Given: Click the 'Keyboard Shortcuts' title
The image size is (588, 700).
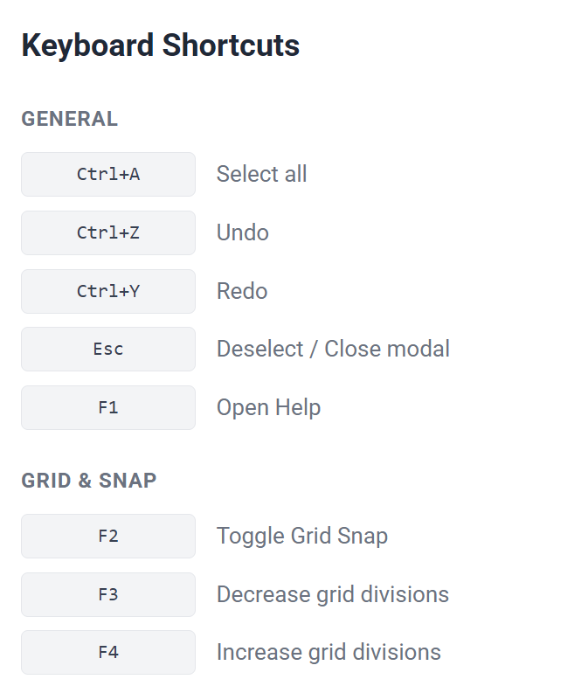Looking at the screenshot, I should (160, 45).
